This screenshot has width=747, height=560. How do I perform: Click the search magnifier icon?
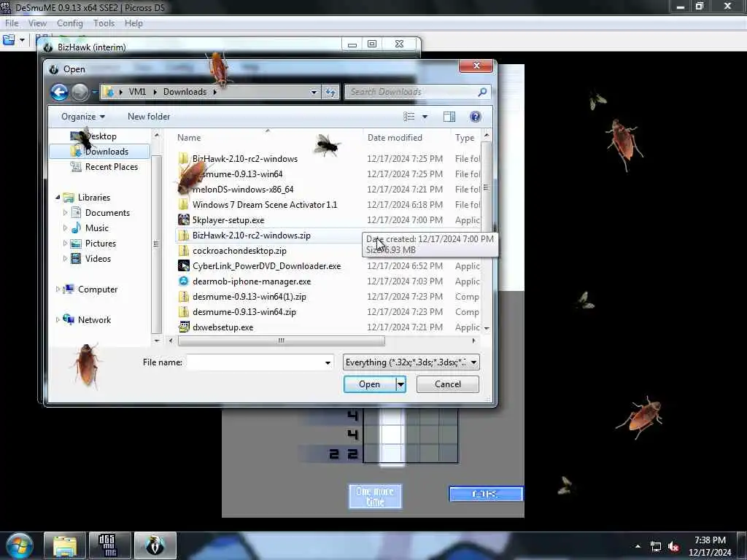click(482, 92)
